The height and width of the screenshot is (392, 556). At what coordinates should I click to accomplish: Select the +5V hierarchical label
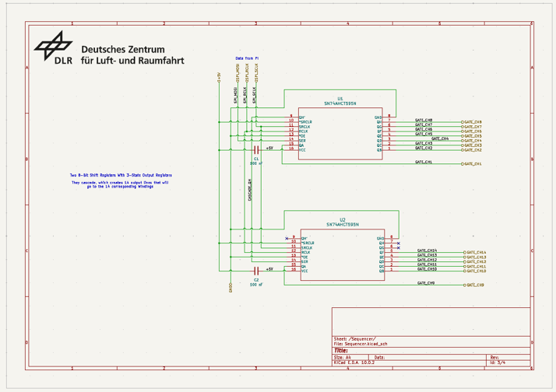[219, 78]
